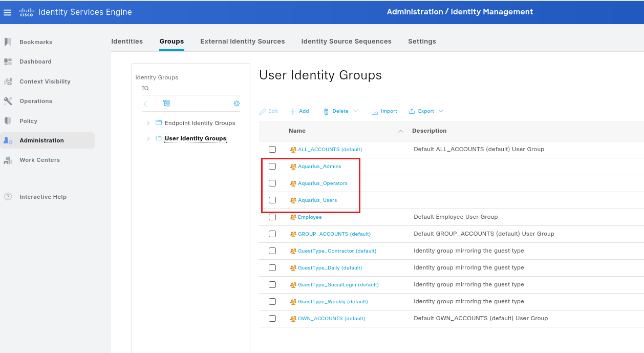Click the ALL_ACCOUNTS group icon
644x353 pixels.
click(x=293, y=150)
